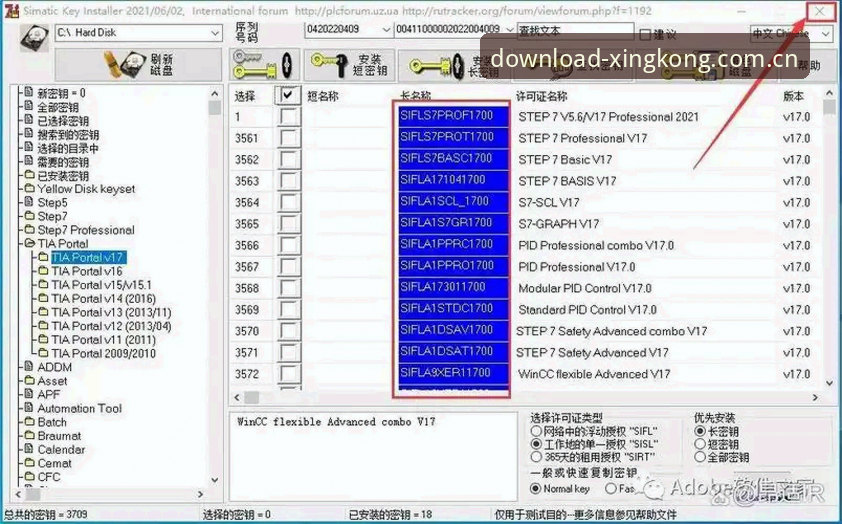The image size is (842, 524).
Task: Select the Normal key radio button
Action: [x=535, y=489]
